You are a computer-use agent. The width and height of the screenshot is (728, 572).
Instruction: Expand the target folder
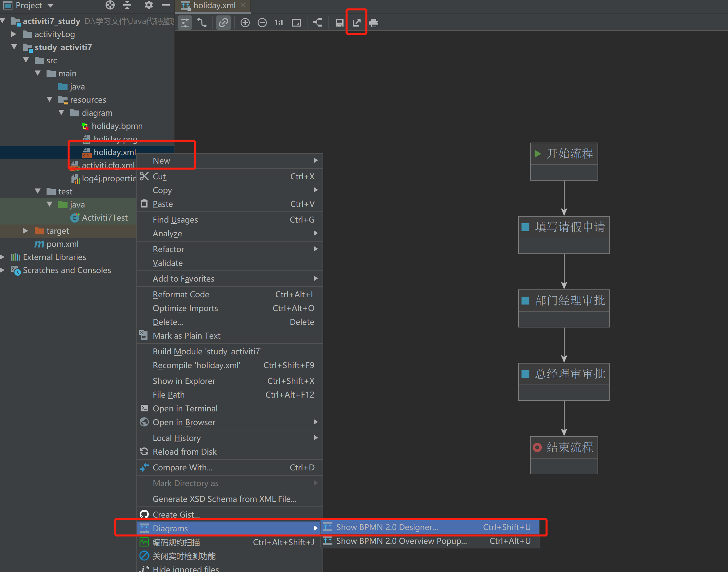pyautogui.click(x=26, y=230)
